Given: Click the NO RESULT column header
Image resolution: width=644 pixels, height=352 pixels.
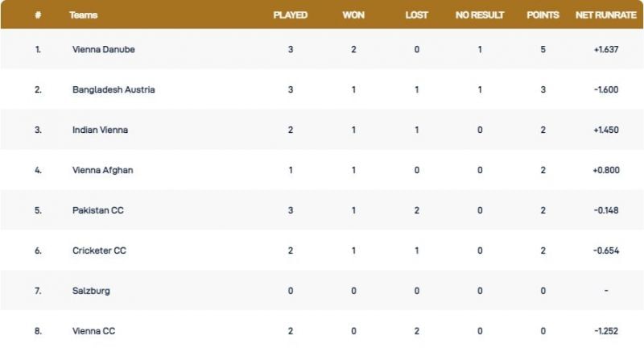Looking at the screenshot, I should (480, 15).
